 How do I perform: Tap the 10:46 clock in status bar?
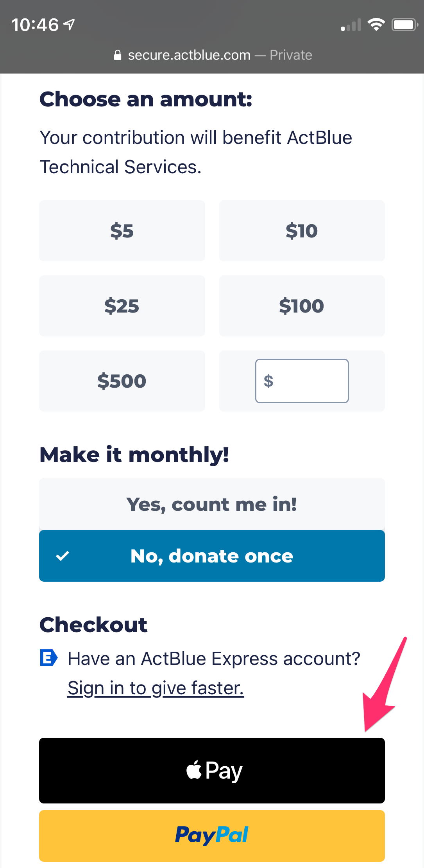point(35,25)
